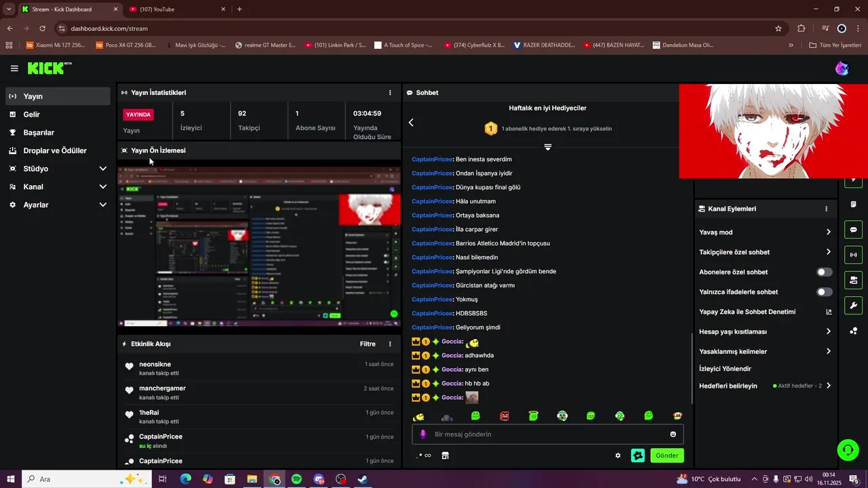Click the channel points infinity icon

click(425, 455)
